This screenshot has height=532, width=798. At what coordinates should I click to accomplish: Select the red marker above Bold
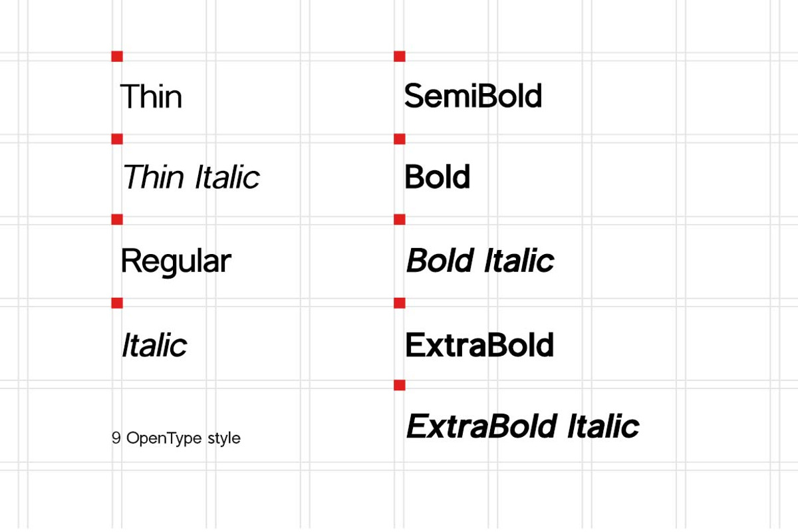400,139
